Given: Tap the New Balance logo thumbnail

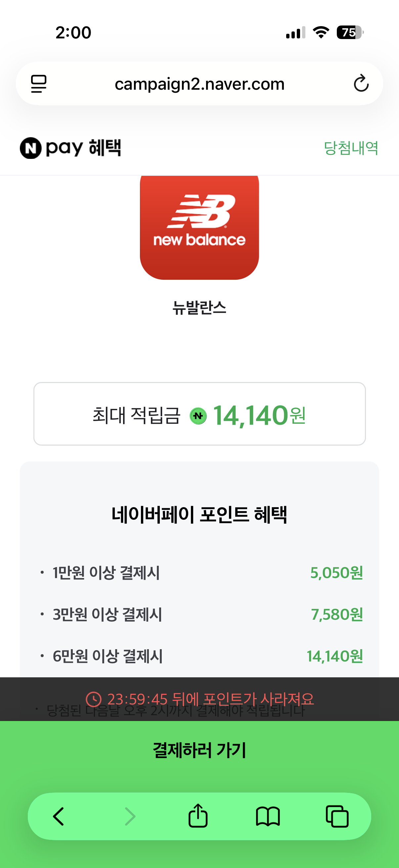Looking at the screenshot, I should coord(199,226).
